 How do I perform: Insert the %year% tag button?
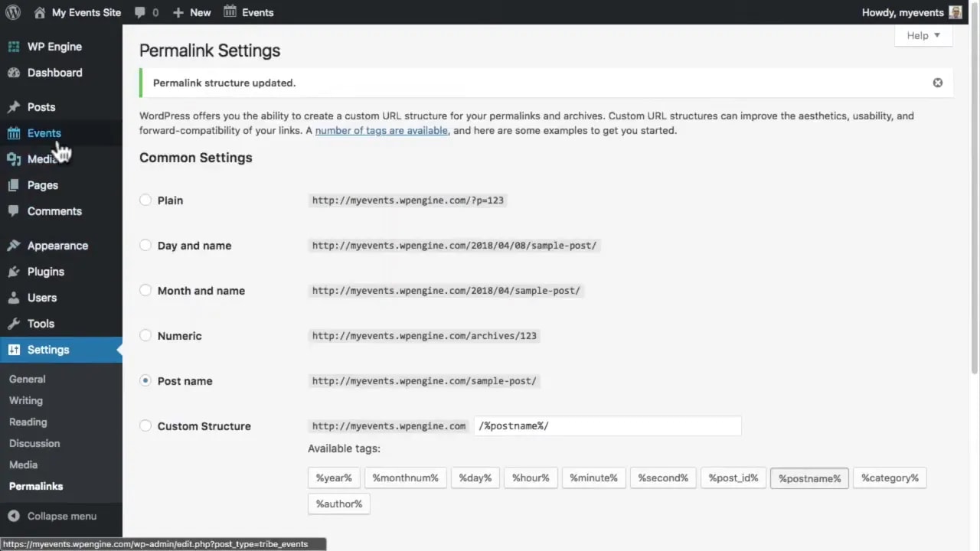click(x=334, y=478)
